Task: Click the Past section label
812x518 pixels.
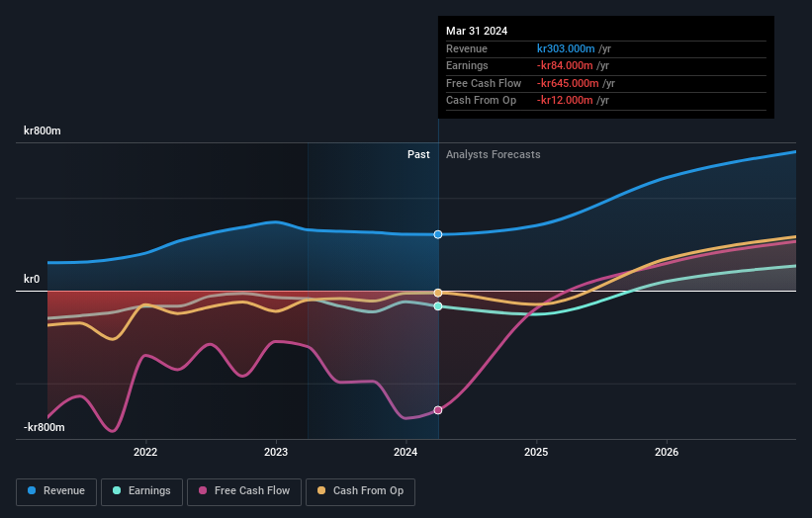Action: [418, 155]
